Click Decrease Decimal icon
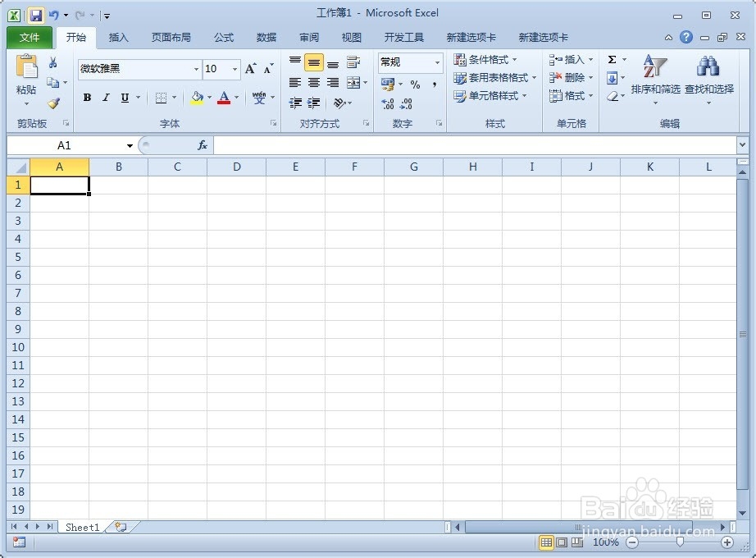 pos(407,103)
